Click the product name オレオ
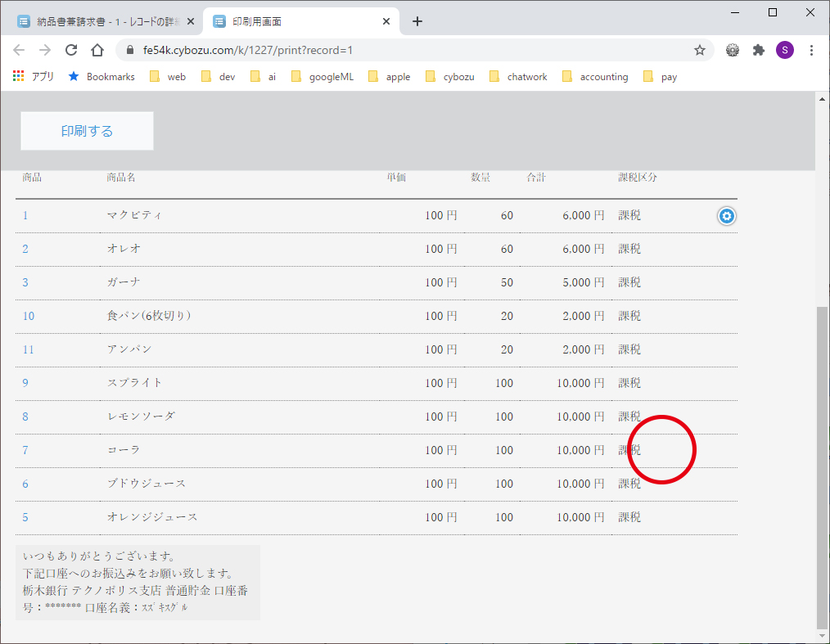The width and height of the screenshot is (830, 644). click(x=124, y=249)
